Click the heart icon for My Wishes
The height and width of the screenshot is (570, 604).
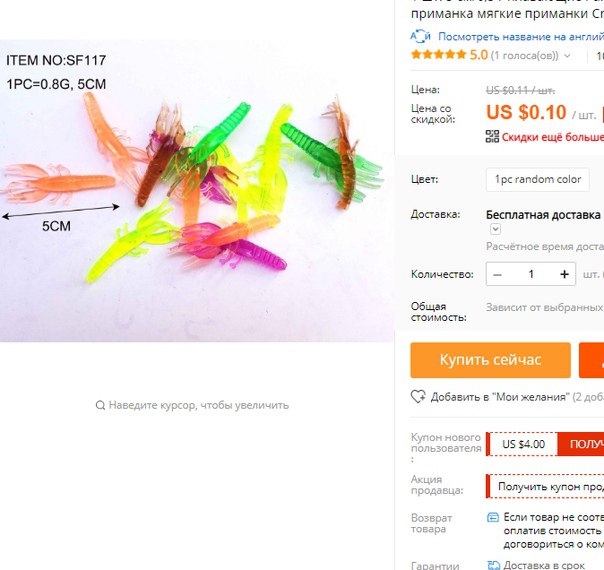(x=418, y=397)
